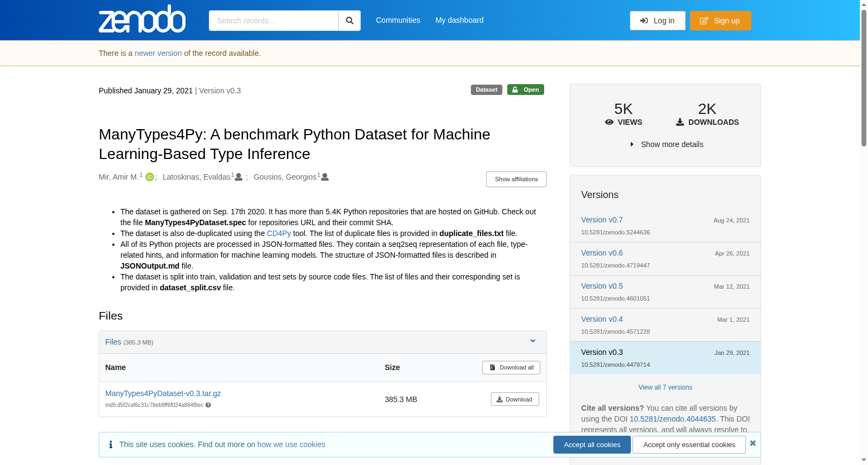The width and height of the screenshot is (868, 465).
Task: Click the DOI text 10.5281/zenodo.5244636
Action: point(615,232)
